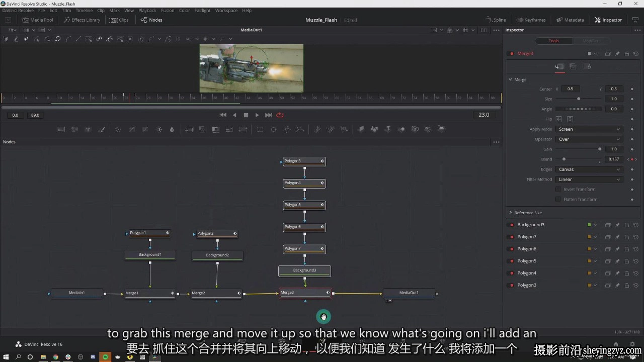Select the Background tool icon in toolbar
This screenshot has width=644, height=362.
pos(61,129)
